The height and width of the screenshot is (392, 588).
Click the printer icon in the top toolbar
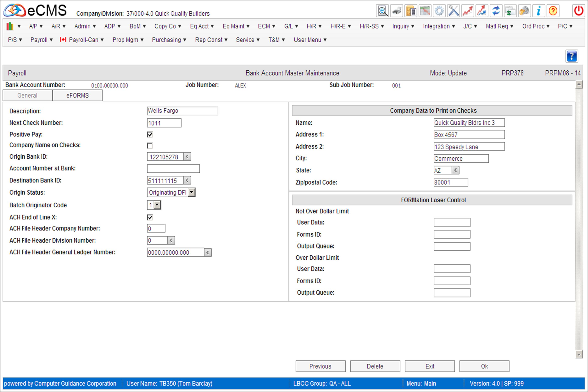point(397,11)
